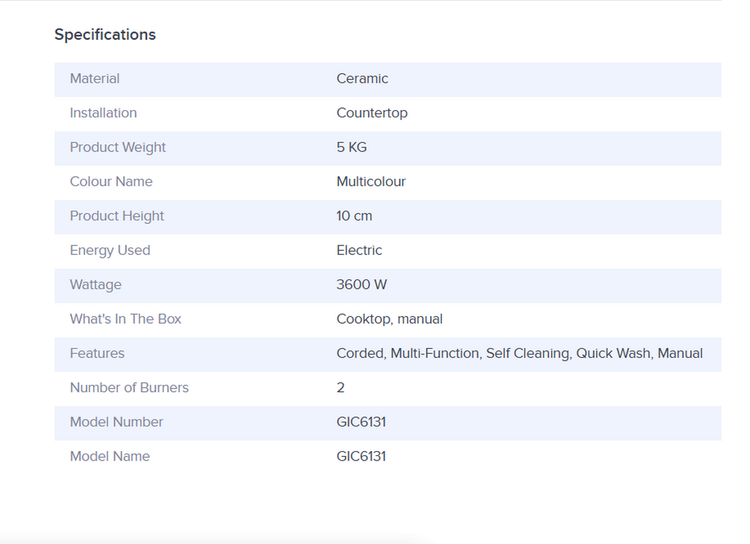Viewport: 750px width, 544px height.
Task: Select the Colour Name label
Action: click(x=111, y=182)
